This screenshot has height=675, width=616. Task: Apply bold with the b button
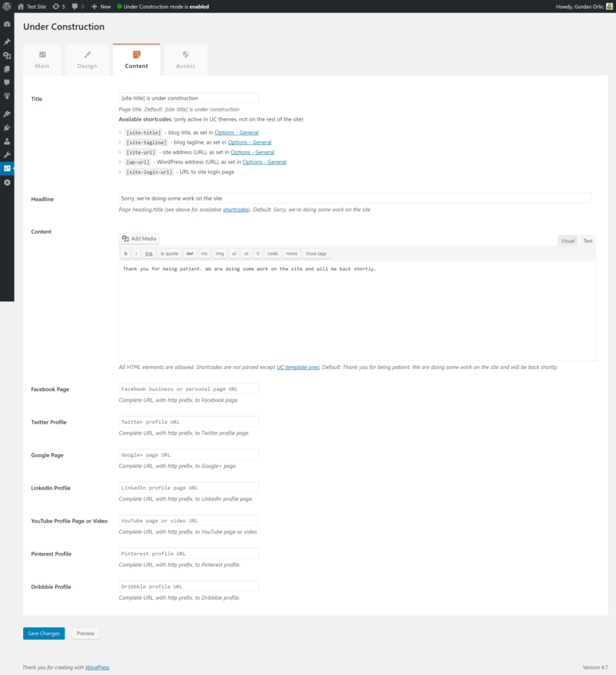126,254
